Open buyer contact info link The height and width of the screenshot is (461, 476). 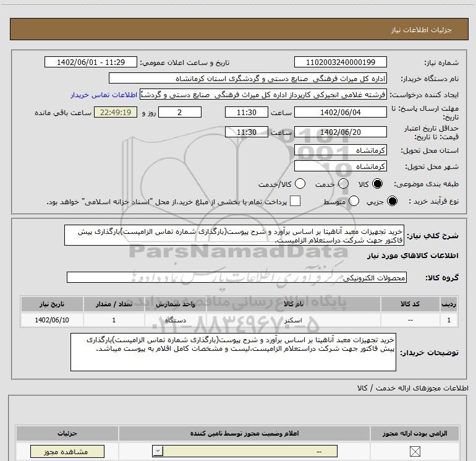(104, 95)
